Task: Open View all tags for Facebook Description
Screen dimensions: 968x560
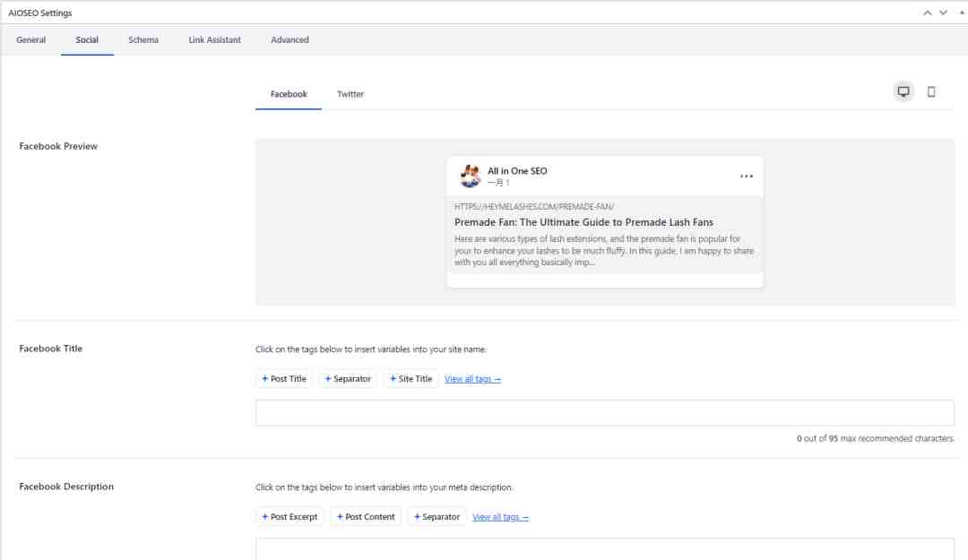Action: (x=500, y=517)
